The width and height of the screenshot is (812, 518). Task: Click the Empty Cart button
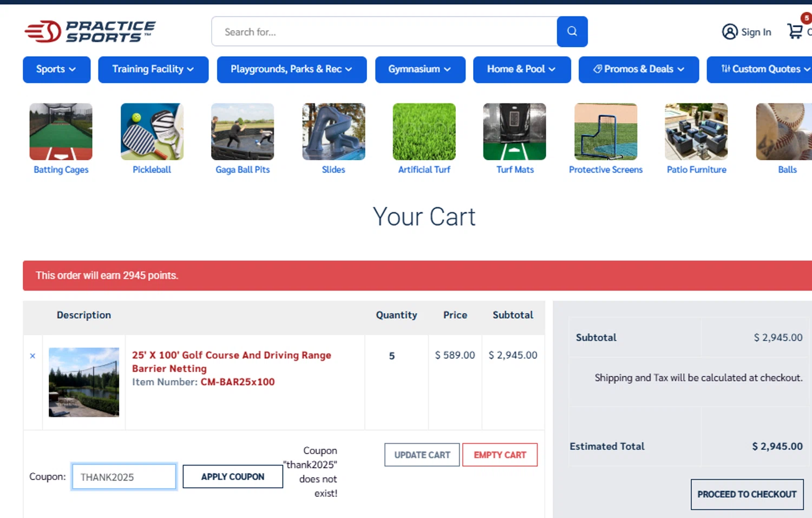[500, 455]
